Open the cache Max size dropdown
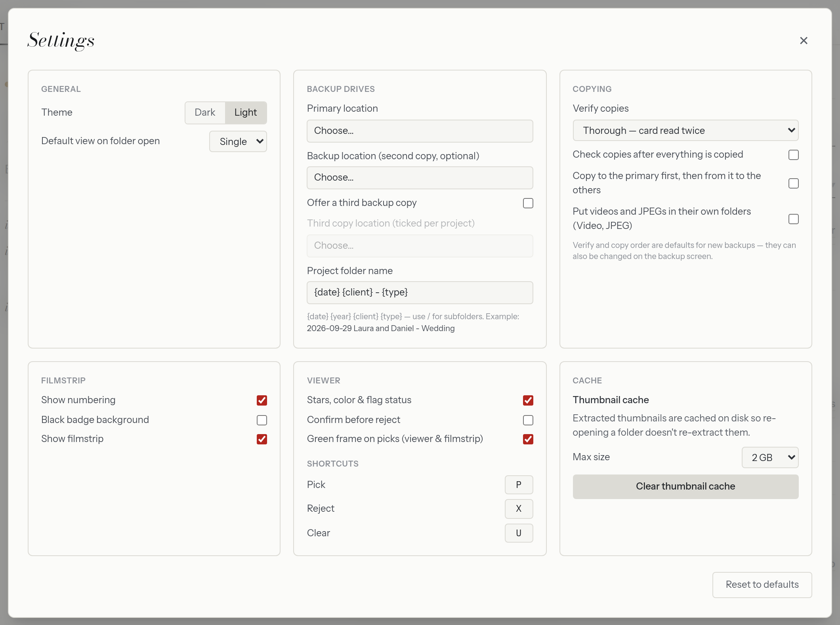 pos(770,457)
